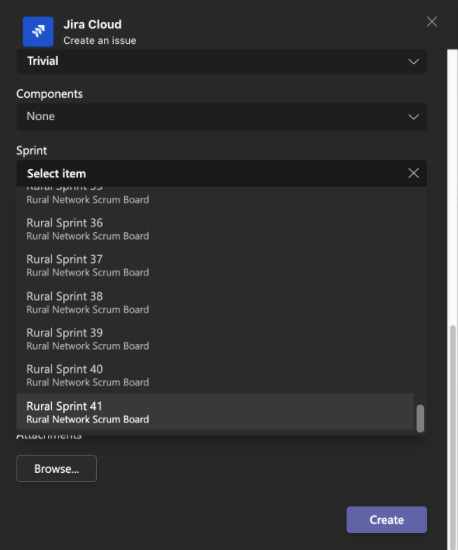The height and width of the screenshot is (550, 458).
Task: Clear the Sprint Select item field
Action: pos(413,173)
